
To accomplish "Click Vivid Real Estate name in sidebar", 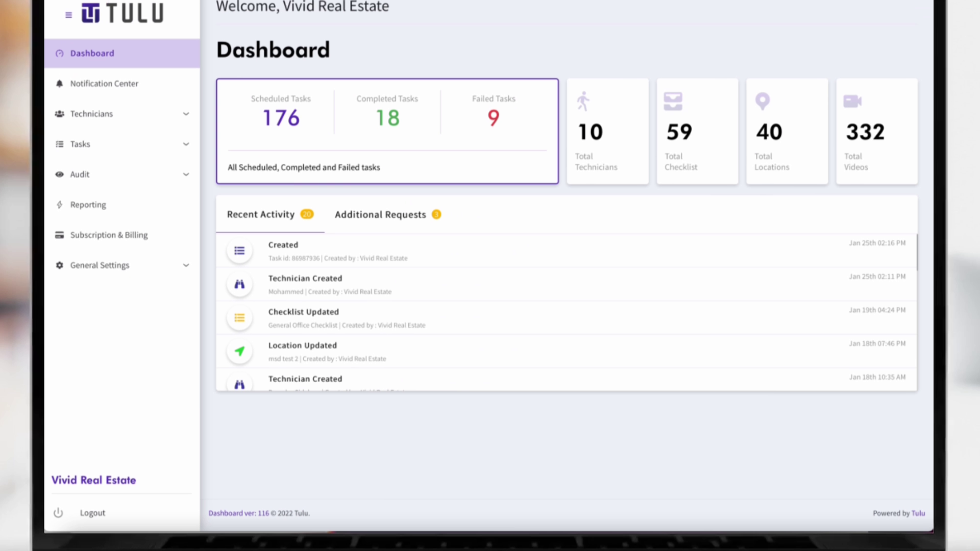I will pos(93,480).
